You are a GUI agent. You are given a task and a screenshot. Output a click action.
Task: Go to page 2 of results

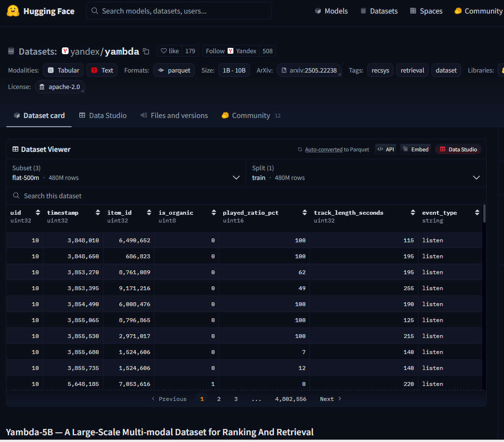(x=219, y=399)
